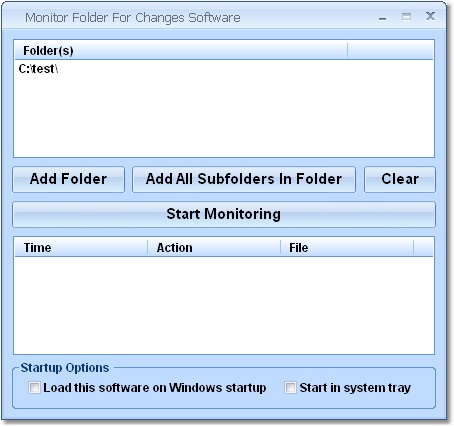
Task: Click the Add Folder button
Action: (x=68, y=179)
